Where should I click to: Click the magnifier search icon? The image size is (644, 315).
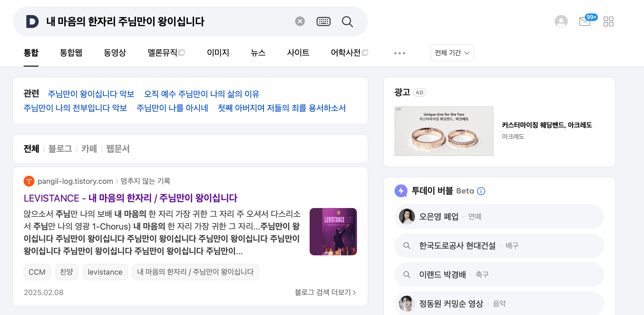click(x=347, y=22)
